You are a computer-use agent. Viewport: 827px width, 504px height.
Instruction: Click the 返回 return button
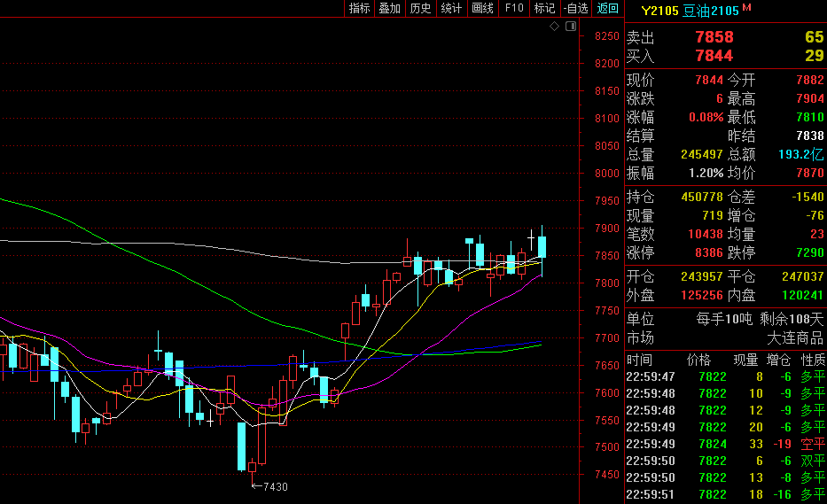(x=607, y=9)
